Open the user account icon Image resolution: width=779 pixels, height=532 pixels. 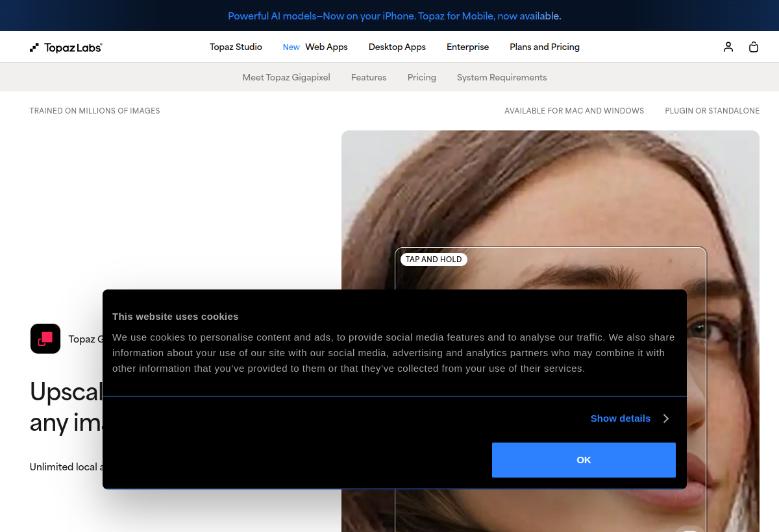tap(728, 47)
